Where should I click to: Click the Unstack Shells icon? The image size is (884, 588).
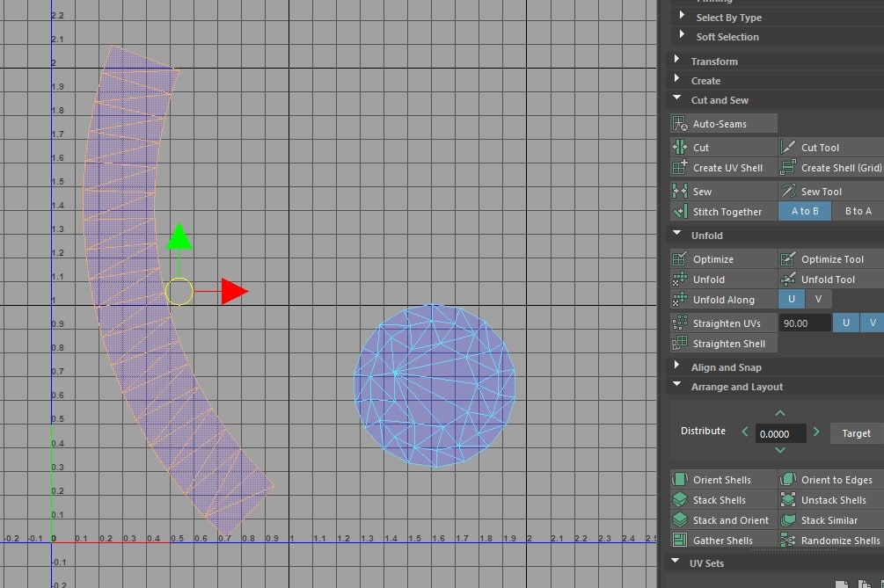[x=787, y=499]
